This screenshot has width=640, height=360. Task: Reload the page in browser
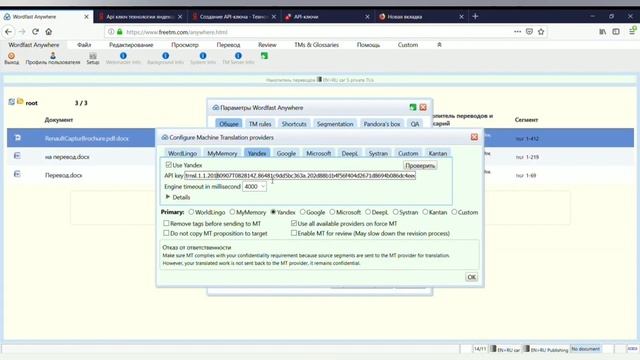(x=36, y=31)
